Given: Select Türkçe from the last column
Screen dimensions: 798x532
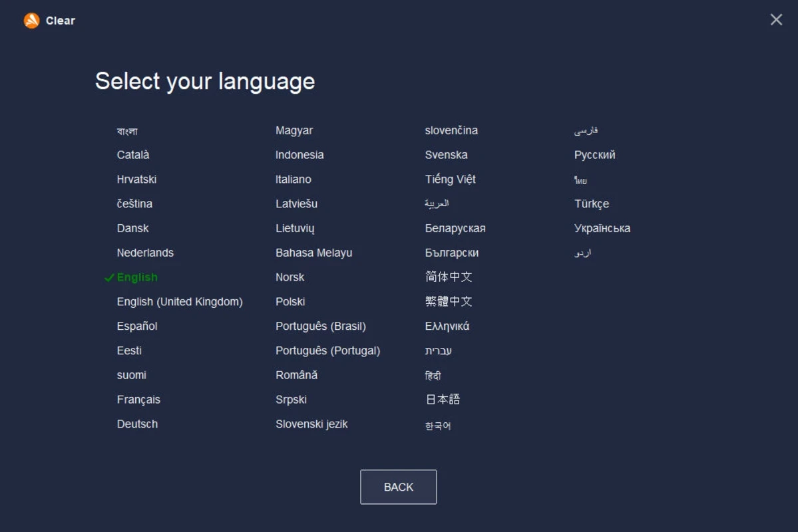Looking at the screenshot, I should click(592, 204).
